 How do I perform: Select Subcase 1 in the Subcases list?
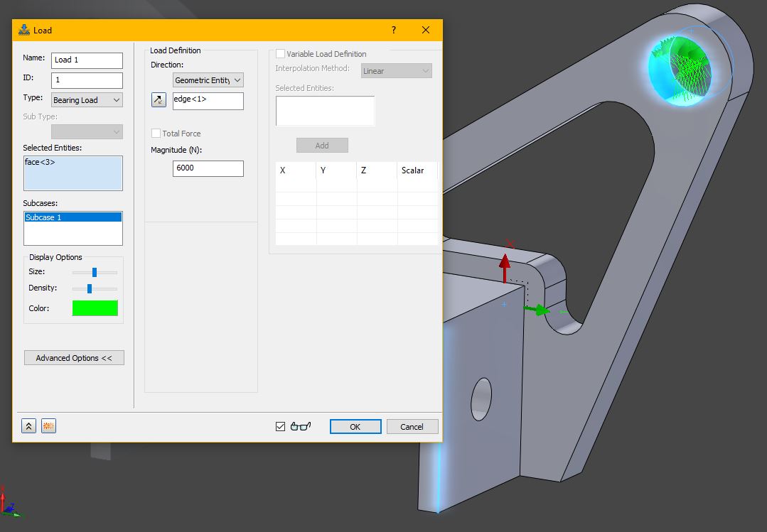click(x=73, y=217)
